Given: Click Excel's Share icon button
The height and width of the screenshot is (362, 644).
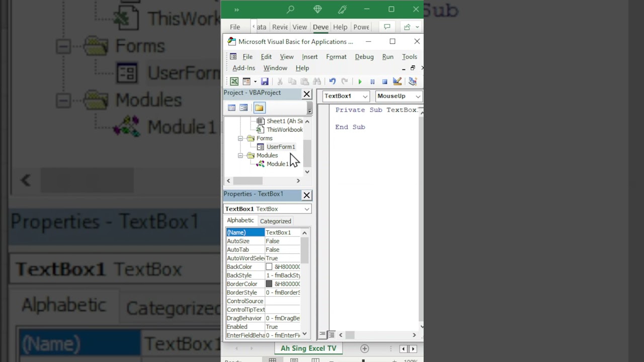Looking at the screenshot, I should [x=410, y=27].
